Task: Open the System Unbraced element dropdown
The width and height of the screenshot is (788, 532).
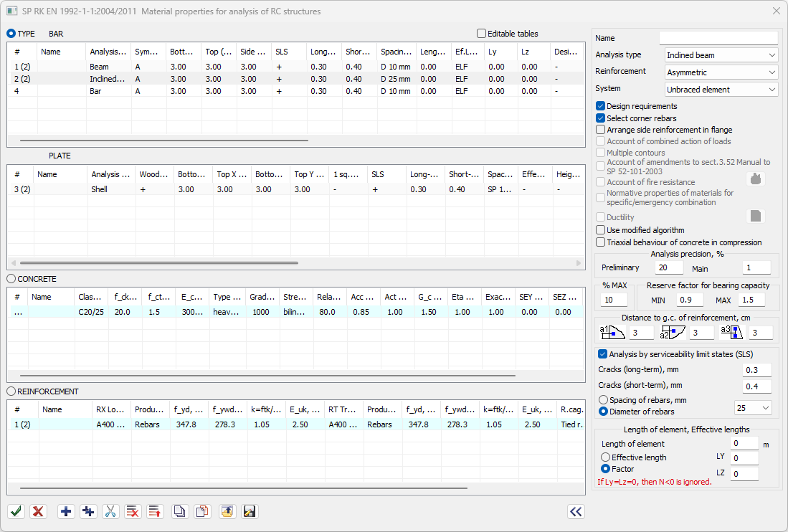Action: coord(720,90)
